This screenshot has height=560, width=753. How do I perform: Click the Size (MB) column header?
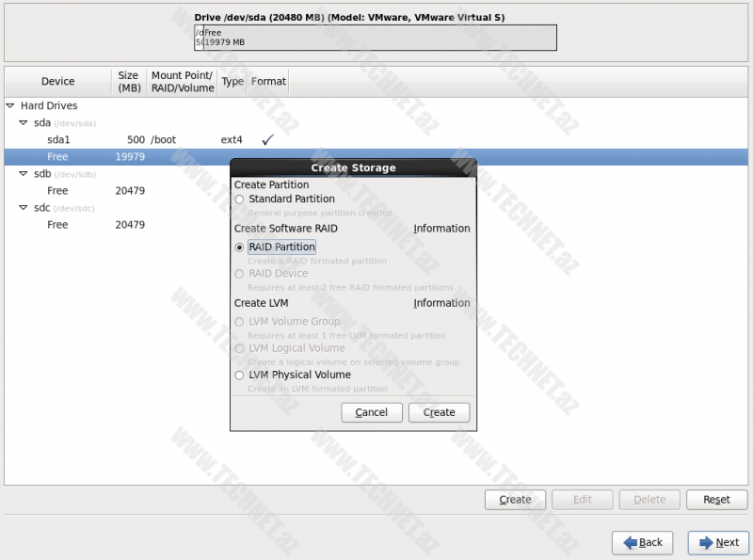(128, 82)
